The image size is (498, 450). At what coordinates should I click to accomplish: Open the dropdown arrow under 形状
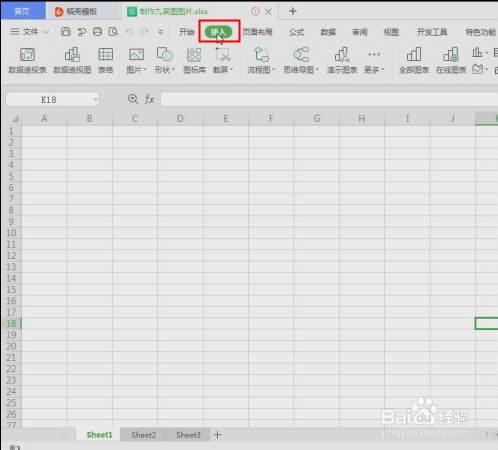pos(173,69)
